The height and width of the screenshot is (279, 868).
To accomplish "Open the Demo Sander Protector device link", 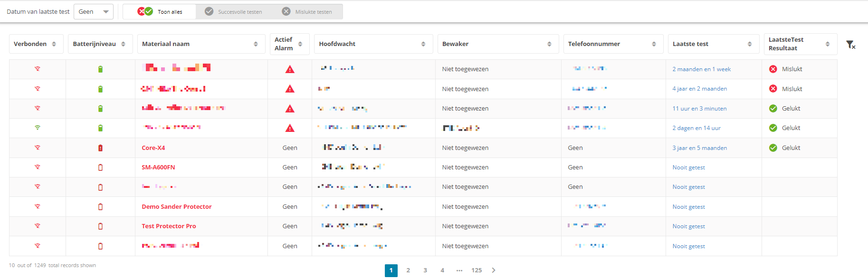I will (x=177, y=207).
